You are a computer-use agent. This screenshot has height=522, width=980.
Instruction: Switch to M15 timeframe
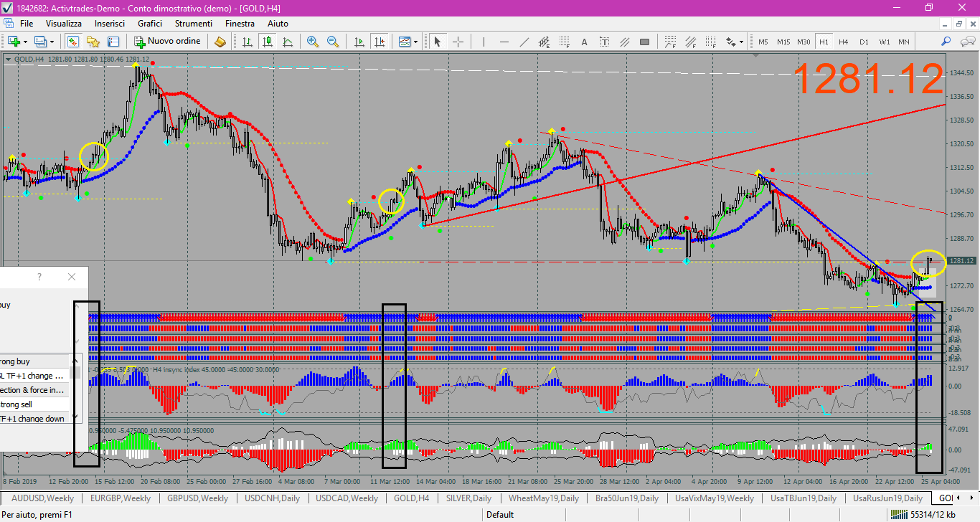click(x=783, y=42)
